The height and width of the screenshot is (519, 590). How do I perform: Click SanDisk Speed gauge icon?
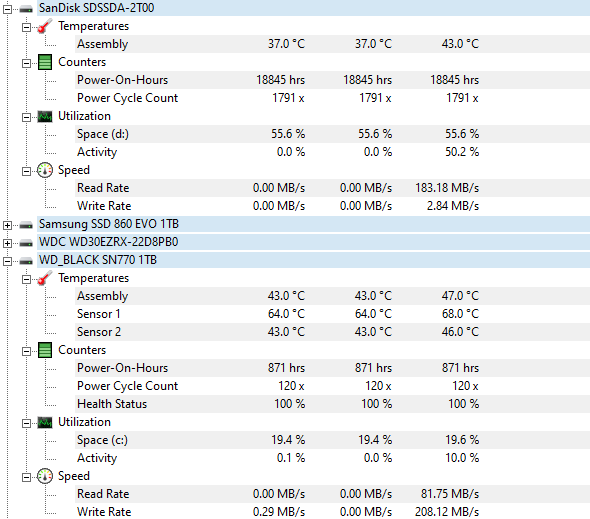tap(45, 170)
